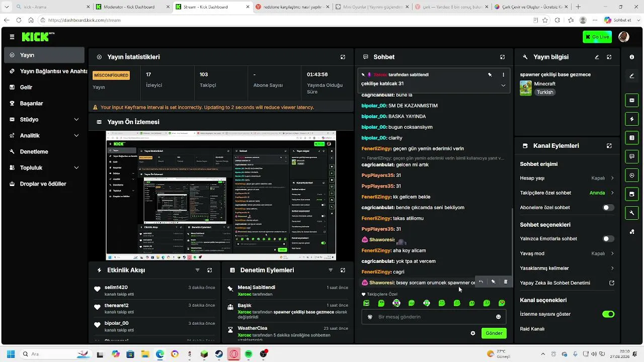The image size is (644, 362).
Task: Open Spotify from the taskbar
Action: (249, 354)
